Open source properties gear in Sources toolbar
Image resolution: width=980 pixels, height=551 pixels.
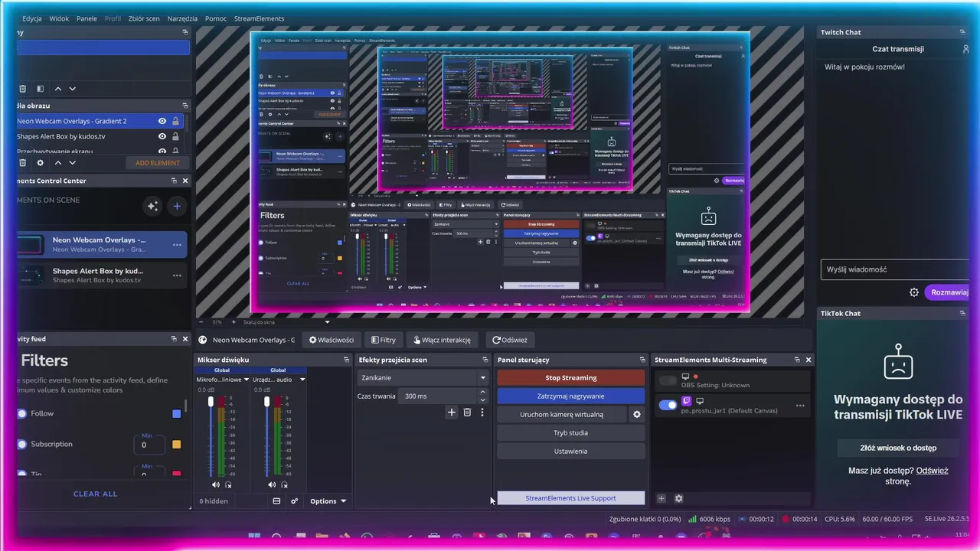40,162
